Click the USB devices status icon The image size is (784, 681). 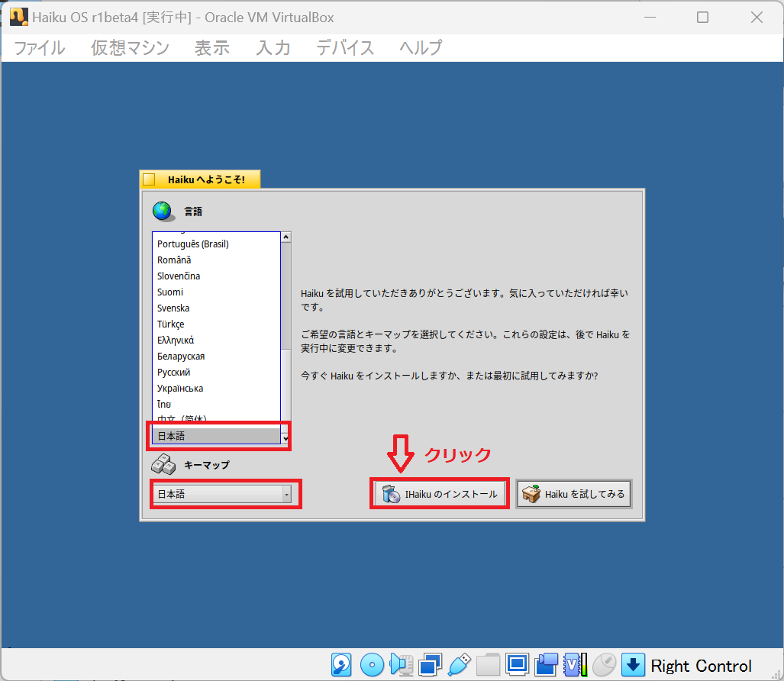pos(460,665)
